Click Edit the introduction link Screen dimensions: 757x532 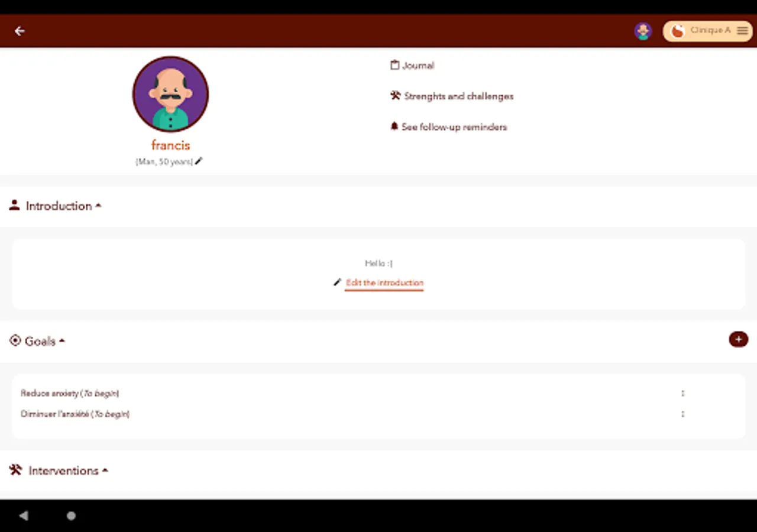tap(384, 283)
